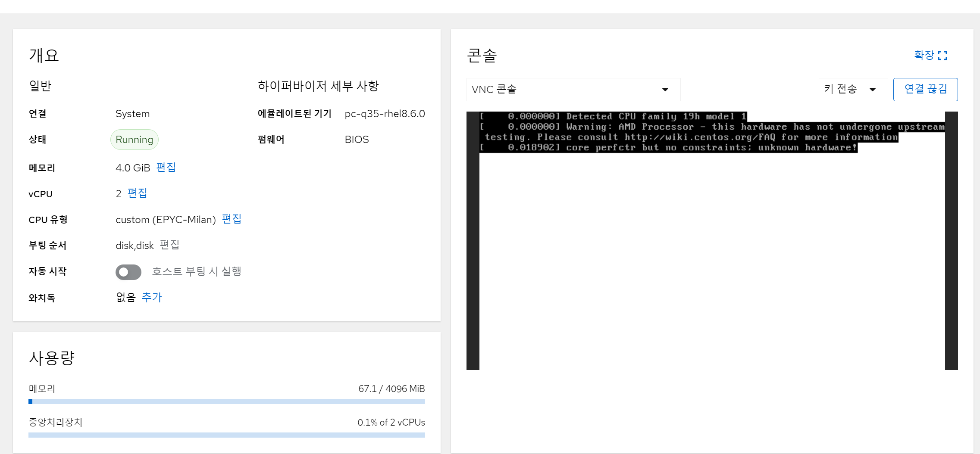Click the 0.1% of 2 vCPUs reading
Viewport: 980px width, 454px height.
[x=391, y=423]
